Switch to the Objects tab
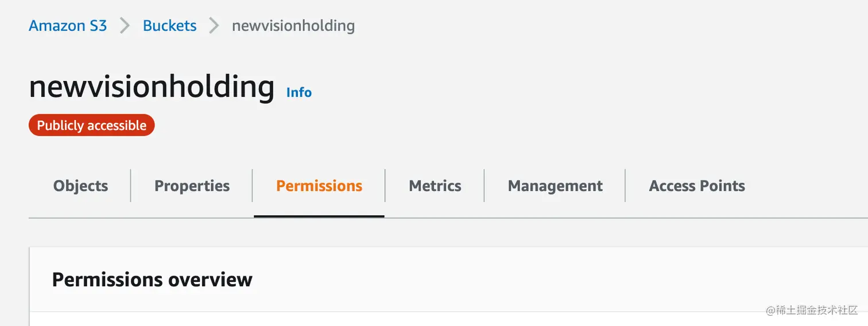Viewport: 868px width, 326px height. pyautogui.click(x=80, y=186)
